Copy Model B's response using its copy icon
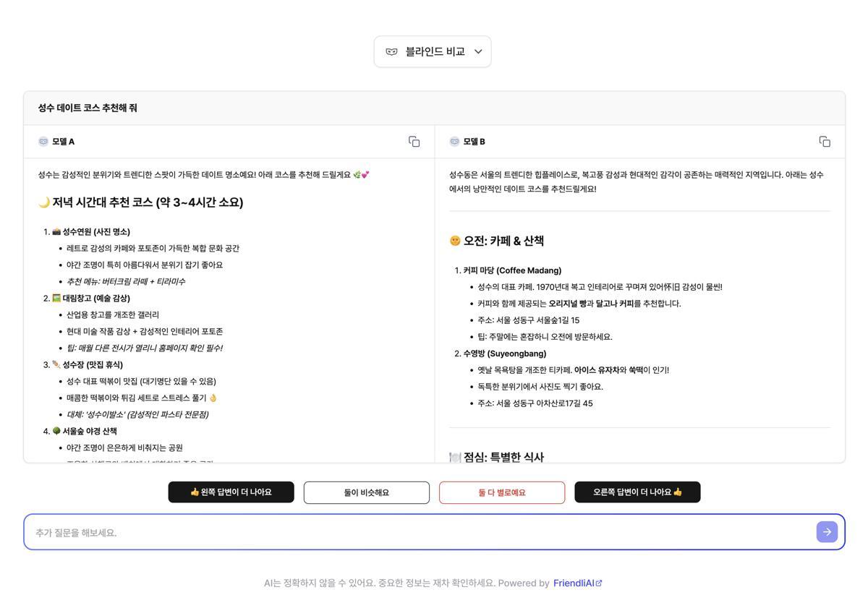This screenshot has height=608, width=868. 824,142
